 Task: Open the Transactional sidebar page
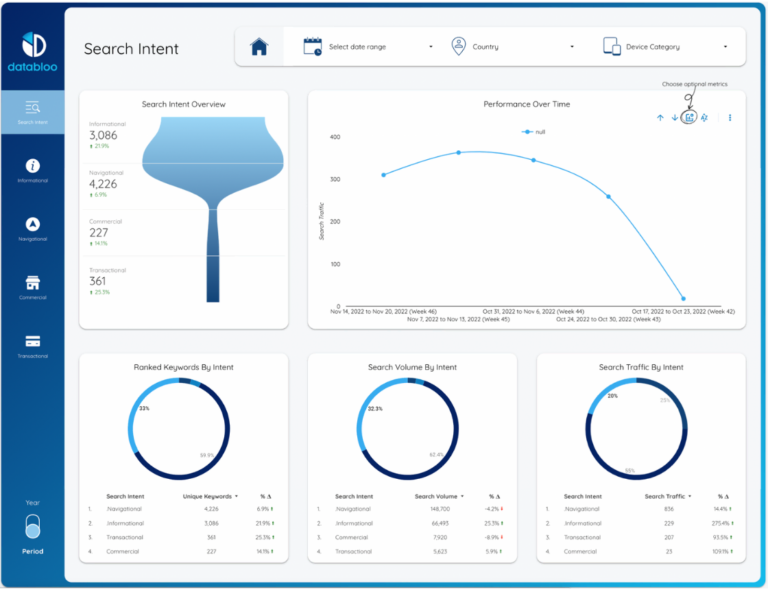tap(32, 346)
